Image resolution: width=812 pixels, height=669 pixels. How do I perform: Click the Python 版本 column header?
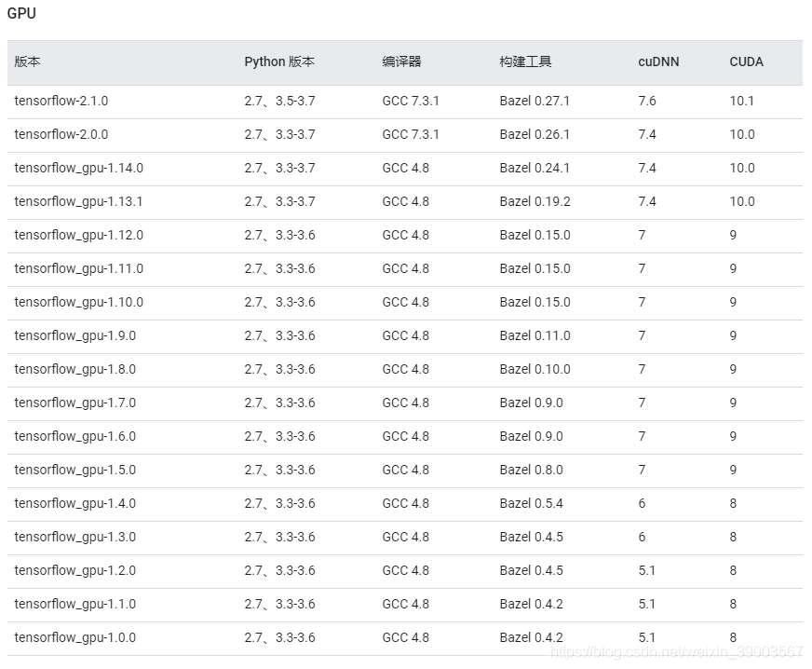click(x=279, y=61)
